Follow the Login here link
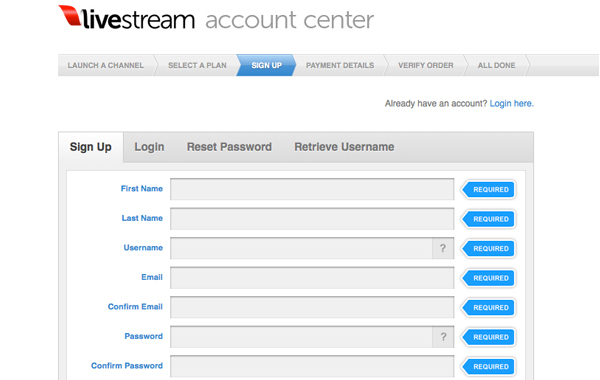Screen dimensions: 600x380 coord(512,103)
